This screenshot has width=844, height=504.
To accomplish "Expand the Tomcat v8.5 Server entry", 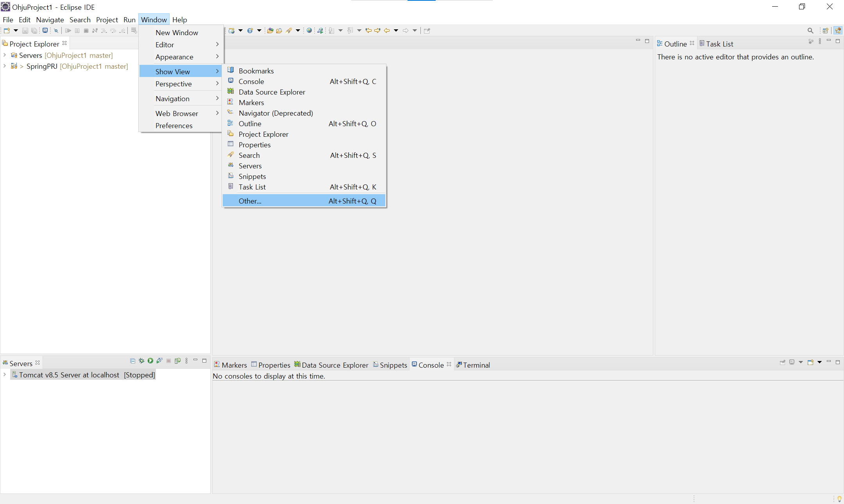I will [x=5, y=375].
